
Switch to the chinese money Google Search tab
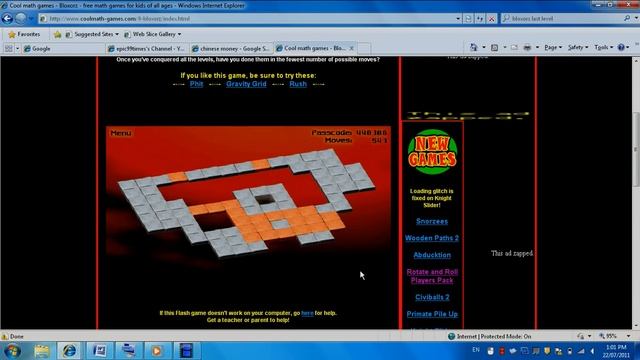(231, 49)
